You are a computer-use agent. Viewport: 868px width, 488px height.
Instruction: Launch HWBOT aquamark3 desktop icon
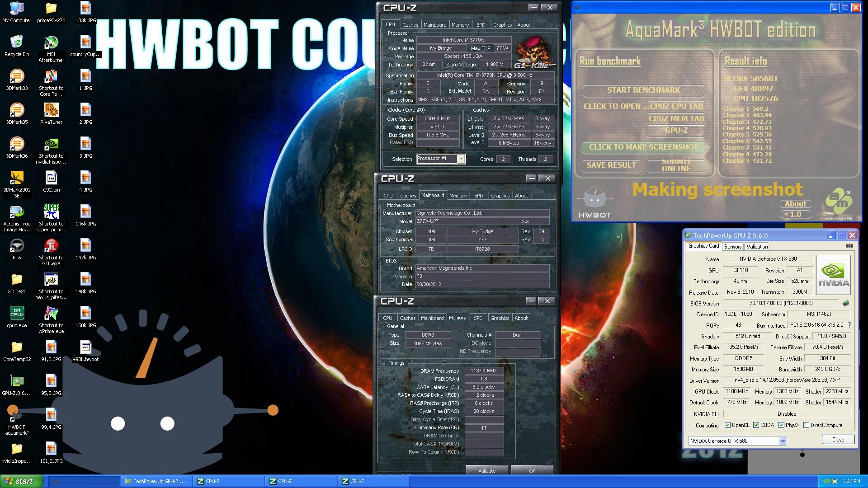(x=17, y=422)
